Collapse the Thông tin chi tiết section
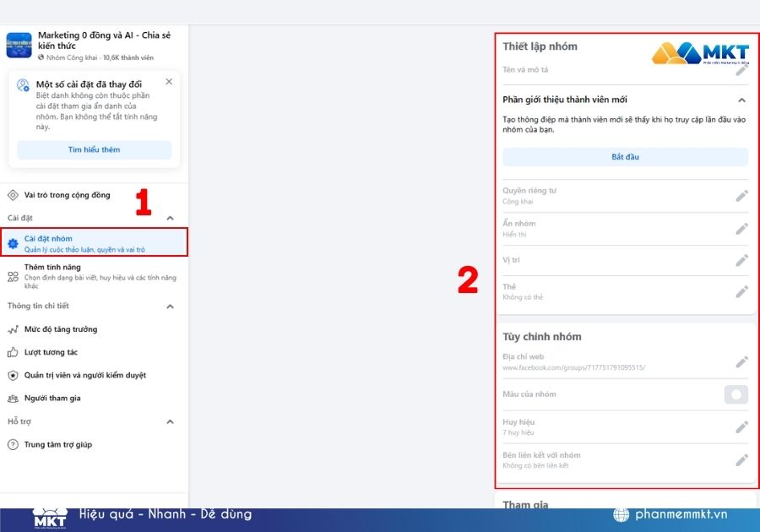760x532 pixels. click(x=172, y=306)
